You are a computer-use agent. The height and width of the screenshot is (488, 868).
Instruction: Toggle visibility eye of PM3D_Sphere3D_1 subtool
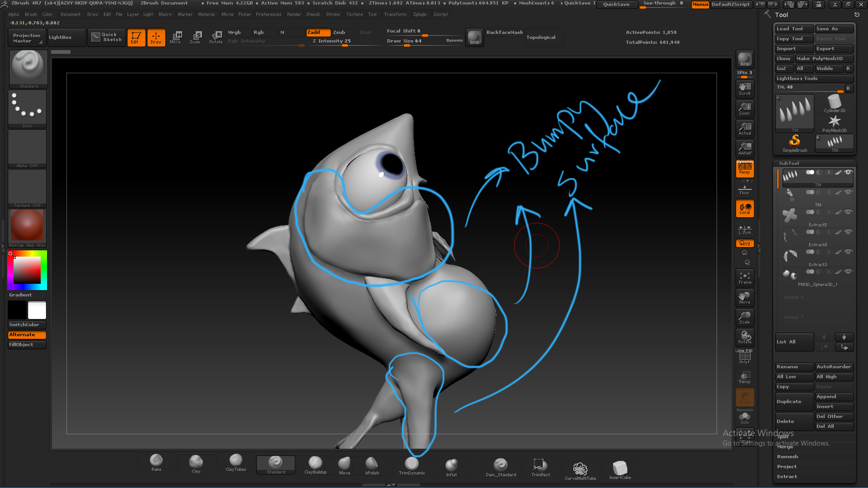[x=848, y=272]
